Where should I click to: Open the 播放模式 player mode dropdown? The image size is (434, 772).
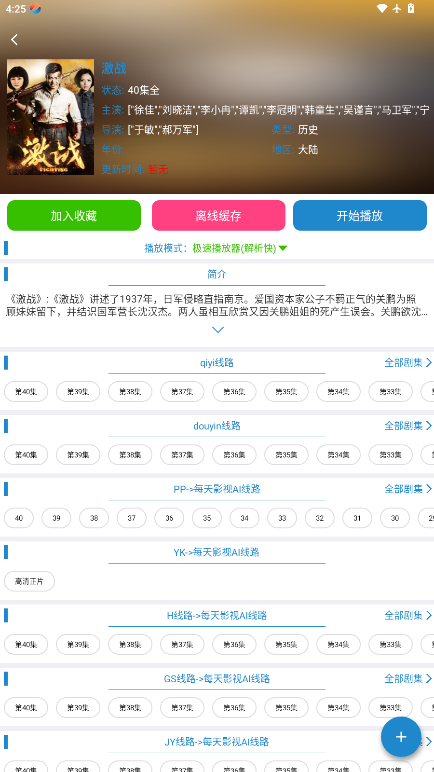point(216,248)
